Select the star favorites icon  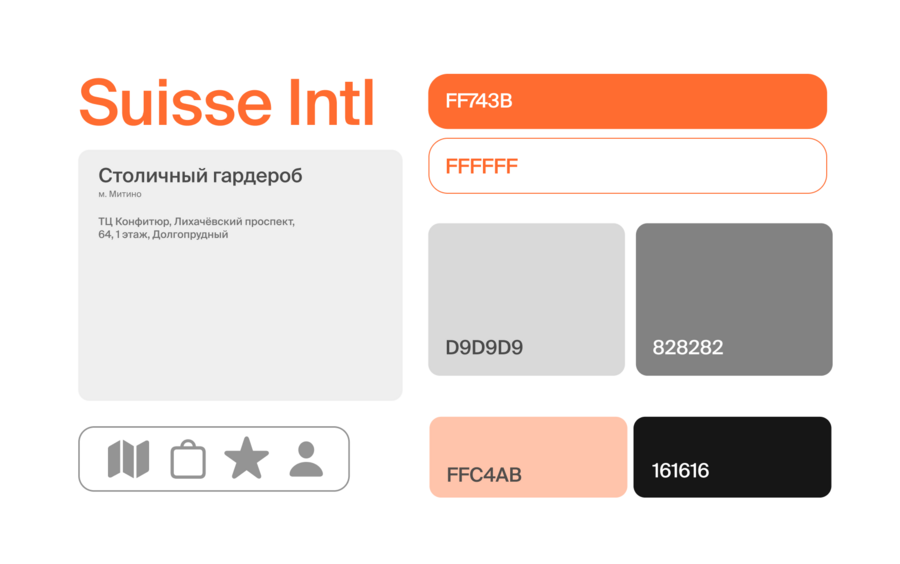[246, 458]
